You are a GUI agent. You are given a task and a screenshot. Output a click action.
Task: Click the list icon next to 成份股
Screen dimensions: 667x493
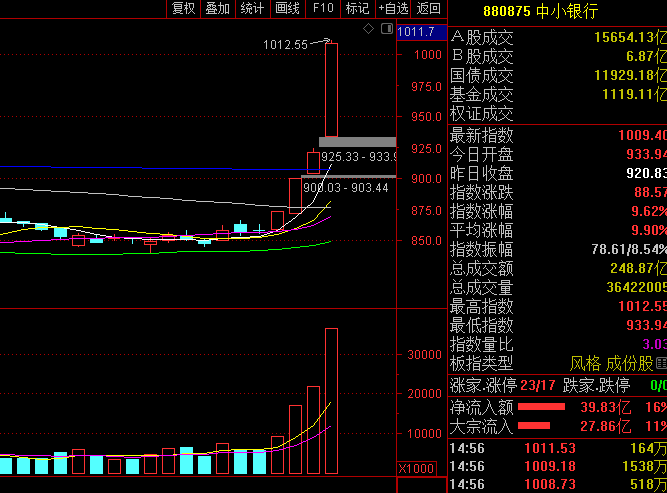(660, 364)
